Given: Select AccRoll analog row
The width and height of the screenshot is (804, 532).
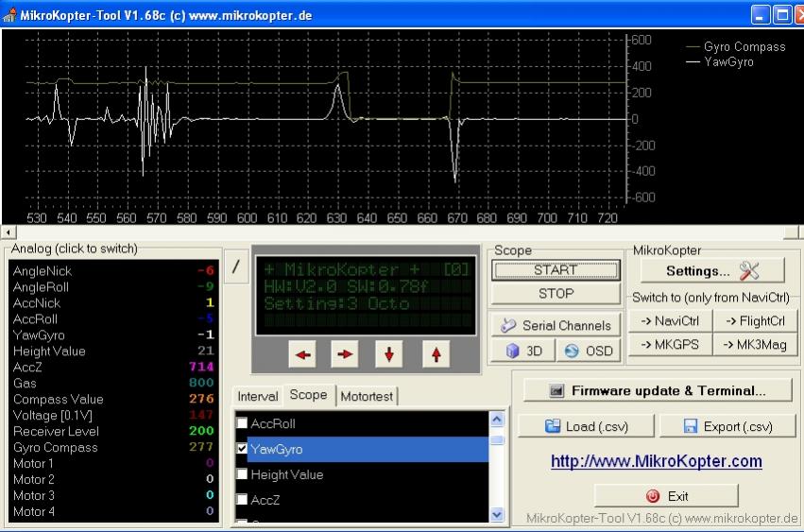Looking at the screenshot, I should coord(112,318).
